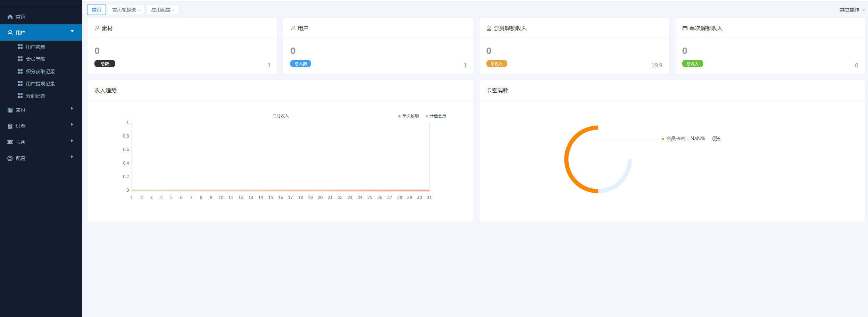The image size is (868, 317).
Task: Switch to the 首页轮播图 tab
Action: click(x=124, y=10)
